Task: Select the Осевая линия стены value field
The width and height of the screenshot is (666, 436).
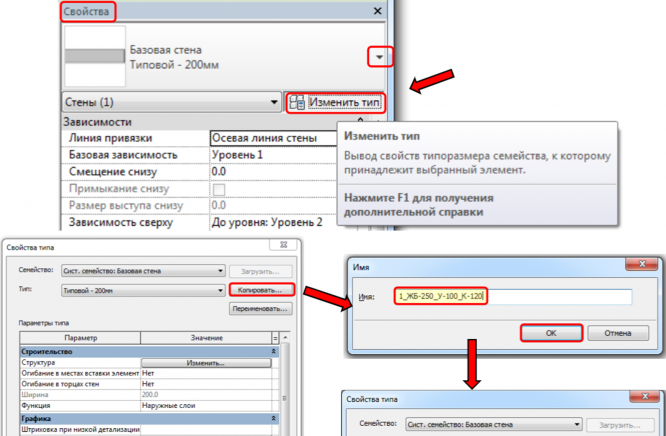Action: coord(274,138)
